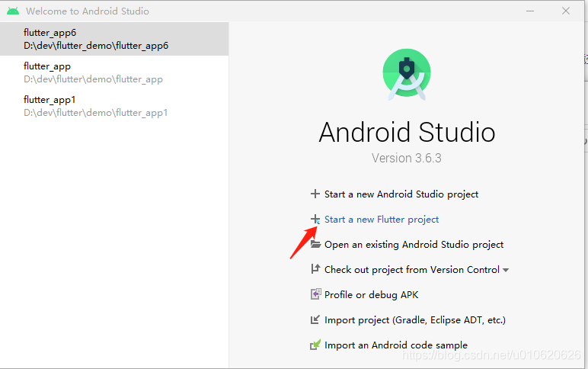The image size is (588, 369).
Task: Choose Import project (Gradle, Eclipse ADT, etc.)
Action: click(415, 319)
